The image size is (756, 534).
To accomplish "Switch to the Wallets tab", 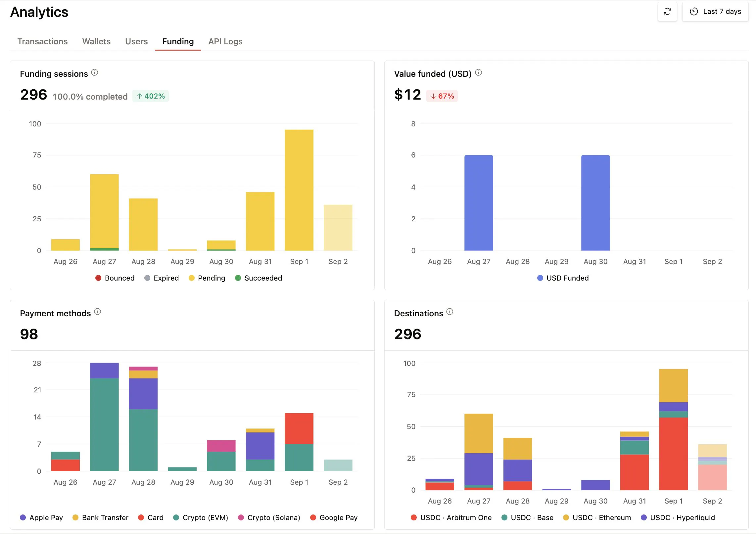I will (x=96, y=41).
